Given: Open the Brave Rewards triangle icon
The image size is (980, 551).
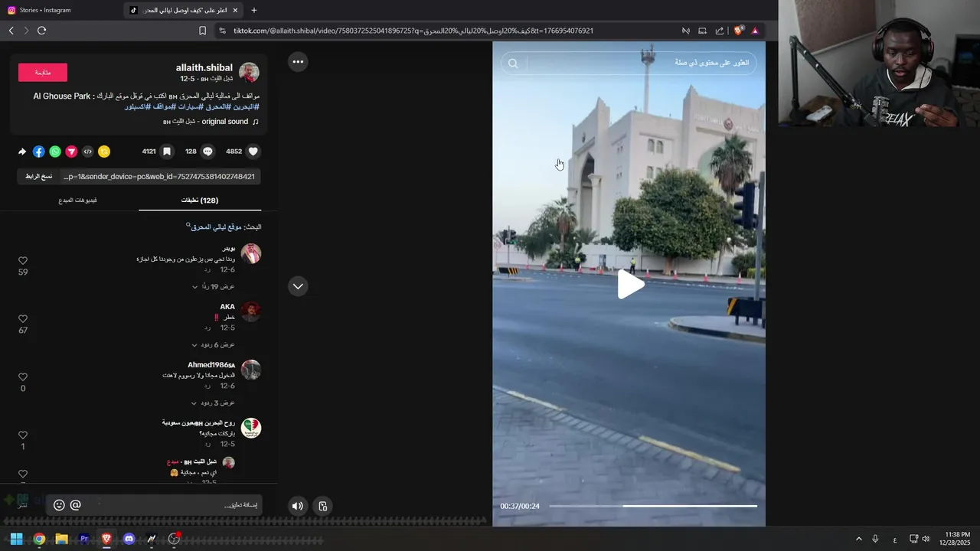Looking at the screenshot, I should [755, 31].
